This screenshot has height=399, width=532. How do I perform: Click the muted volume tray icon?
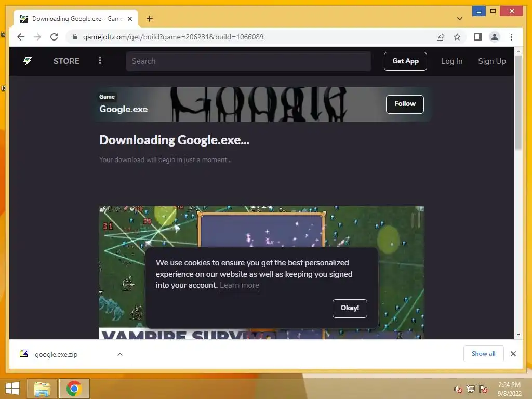458,389
